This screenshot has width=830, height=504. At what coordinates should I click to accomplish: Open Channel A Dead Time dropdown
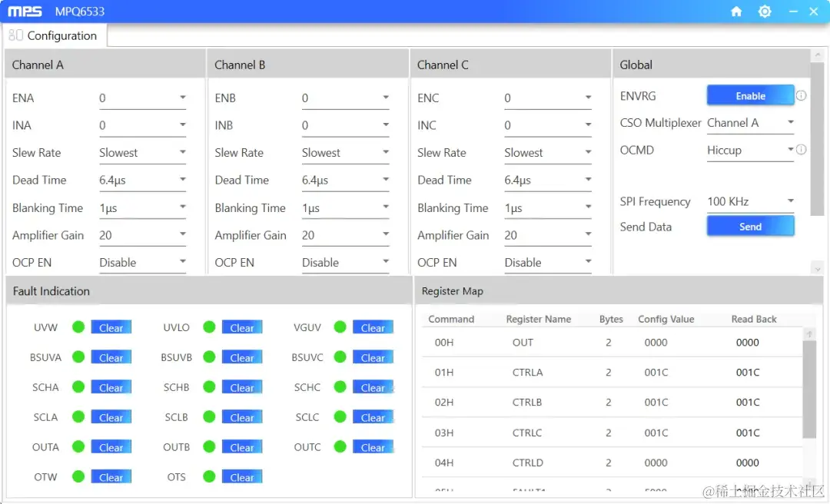pos(142,180)
